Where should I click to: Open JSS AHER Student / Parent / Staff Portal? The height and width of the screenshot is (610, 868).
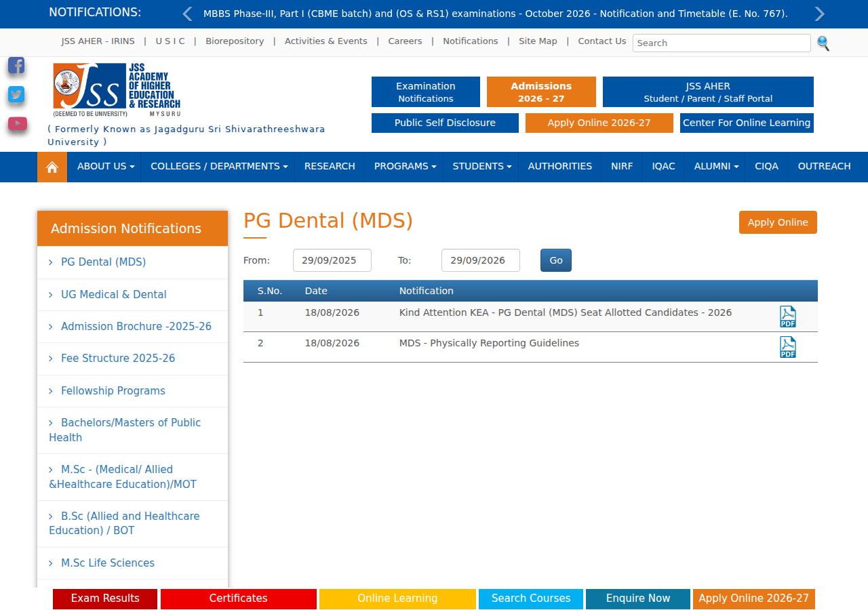(x=708, y=92)
